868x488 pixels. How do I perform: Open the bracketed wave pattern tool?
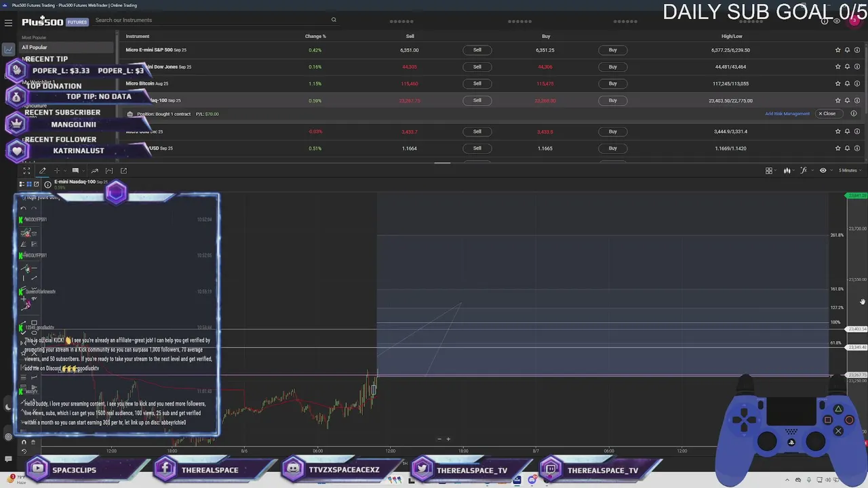pyautogui.click(x=109, y=171)
